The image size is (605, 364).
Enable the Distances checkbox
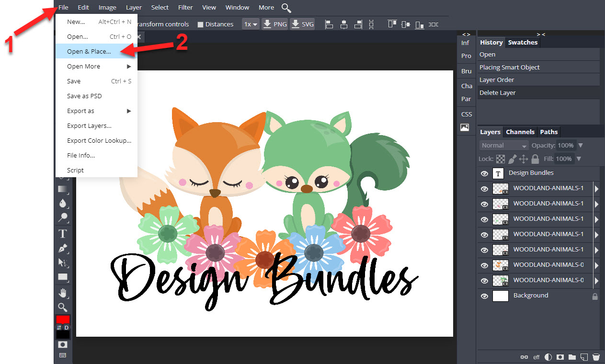[201, 24]
